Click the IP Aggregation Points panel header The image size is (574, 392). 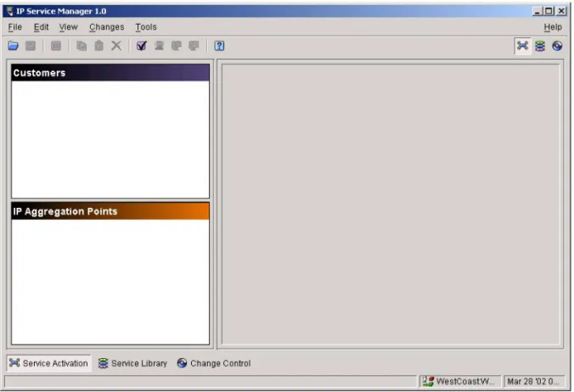tap(110, 211)
